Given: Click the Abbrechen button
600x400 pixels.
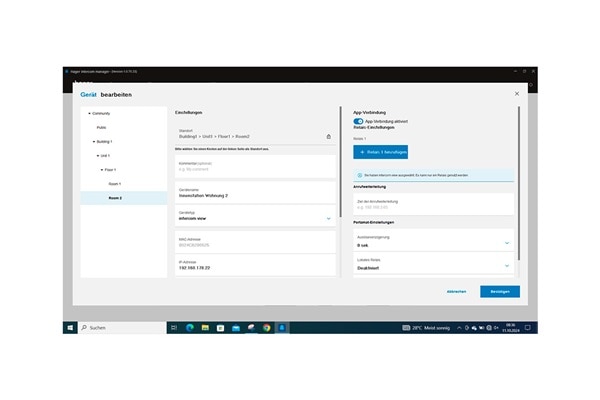Looking at the screenshot, I should (x=455, y=291).
